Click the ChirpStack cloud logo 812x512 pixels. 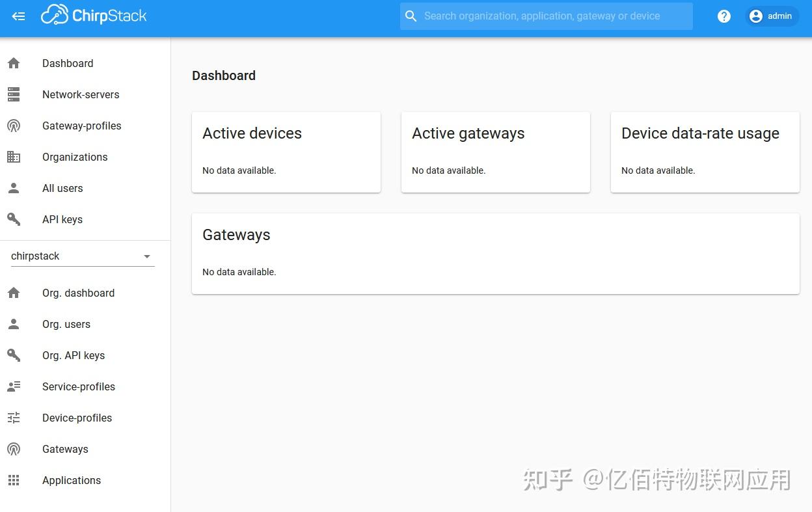tap(55, 14)
